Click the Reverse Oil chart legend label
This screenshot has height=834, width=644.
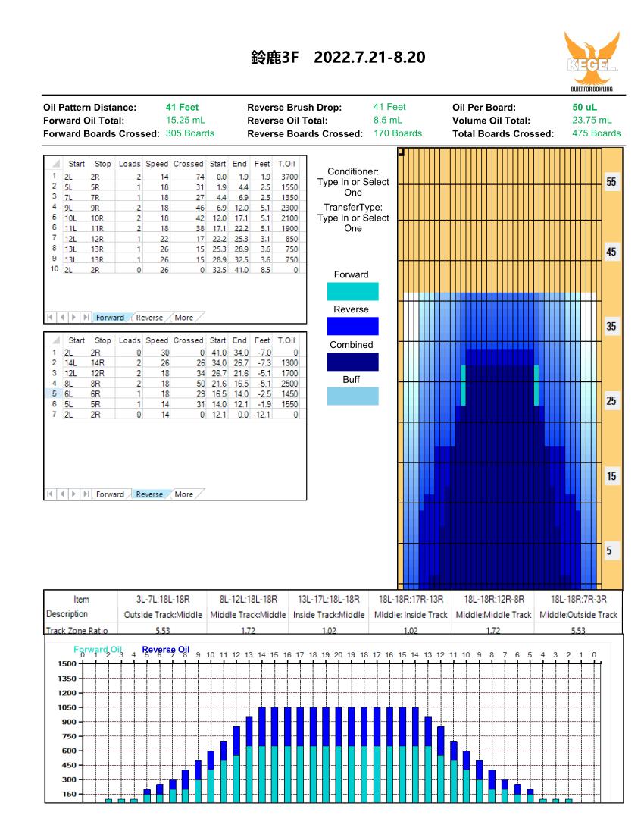[x=166, y=650]
